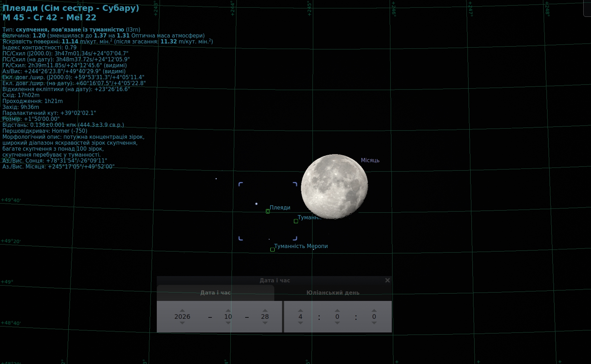Increase the month value with up arrow
The width and height of the screenshot is (591, 364).
point(228,310)
